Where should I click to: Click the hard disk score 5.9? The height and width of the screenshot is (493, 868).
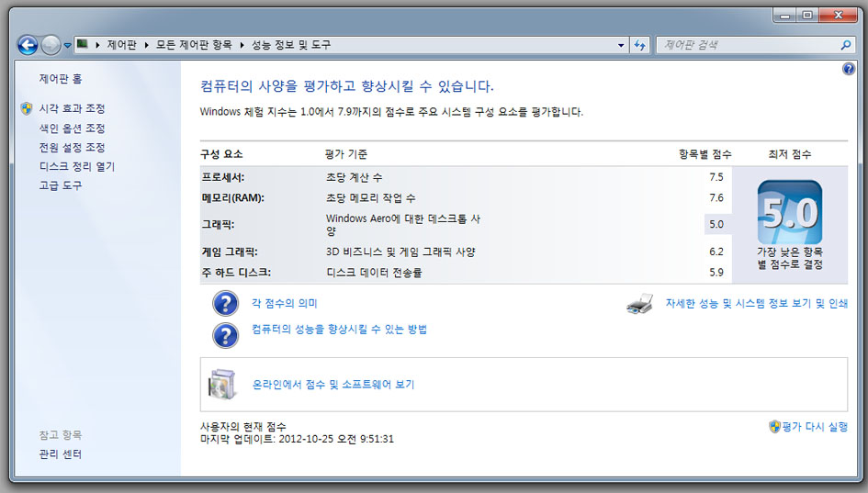coord(716,273)
